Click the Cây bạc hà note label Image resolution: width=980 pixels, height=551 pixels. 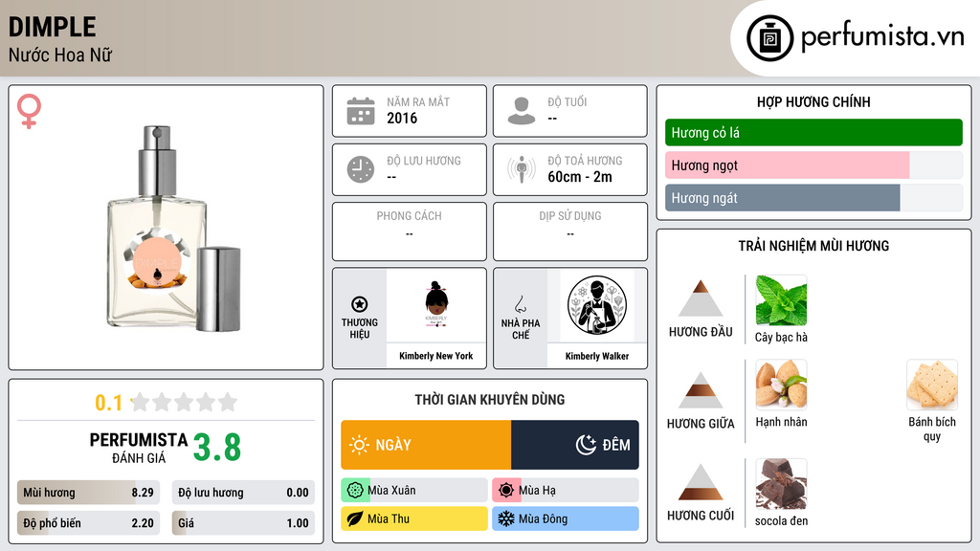(781, 338)
